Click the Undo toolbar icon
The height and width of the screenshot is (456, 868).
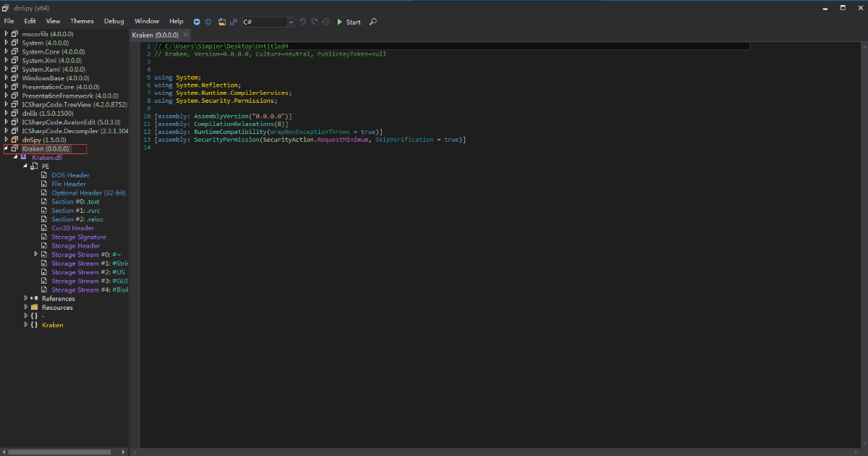point(303,22)
